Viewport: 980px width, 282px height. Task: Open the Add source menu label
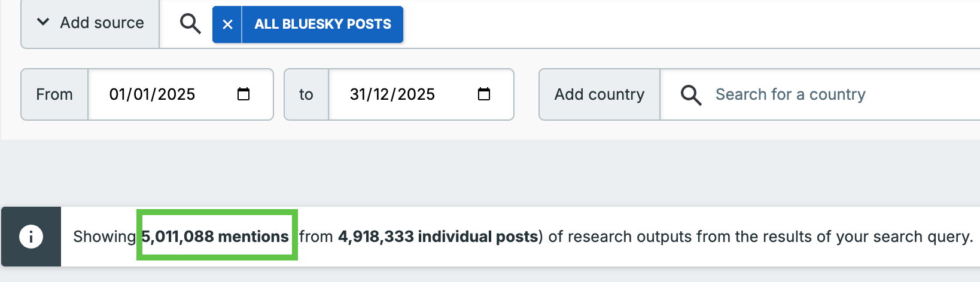102,23
